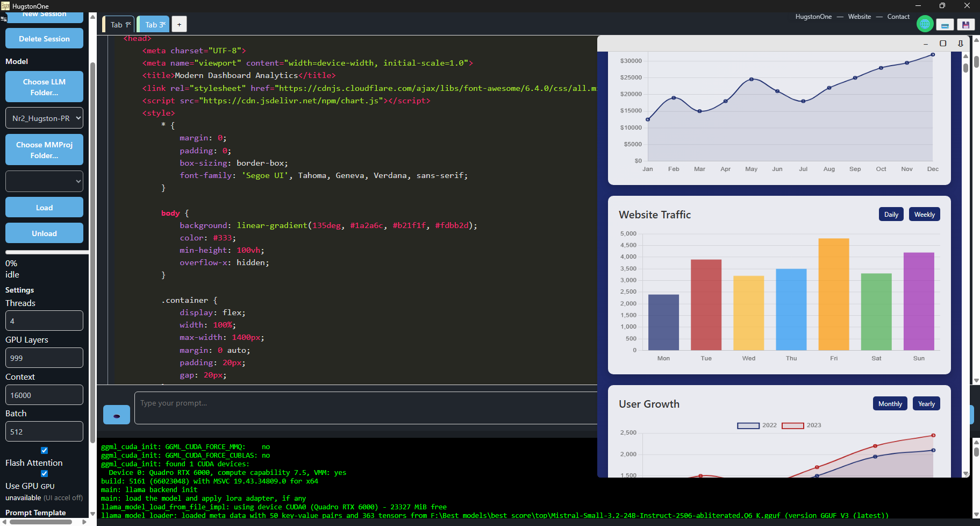Click the 'Modern Dashboard Analytics' title text in code
The image size is (980, 526).
click(x=236, y=75)
